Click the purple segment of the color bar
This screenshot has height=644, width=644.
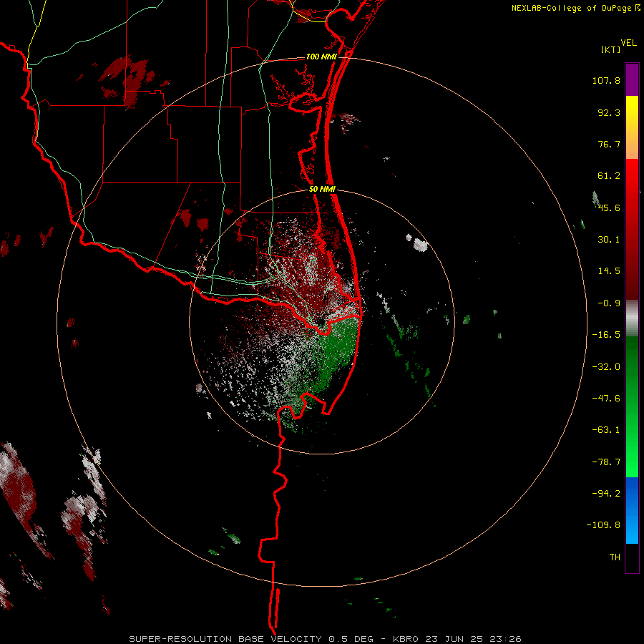click(x=632, y=79)
